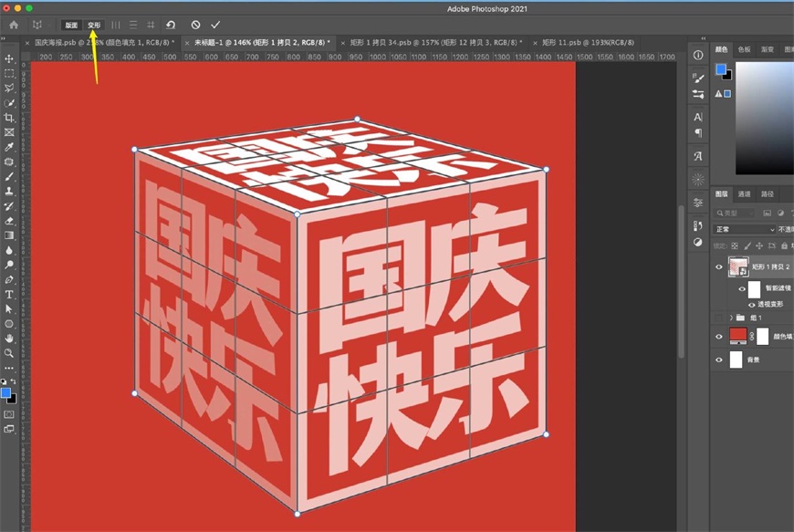Select the Pen tool
This screenshot has width=794, height=532.
9,279
